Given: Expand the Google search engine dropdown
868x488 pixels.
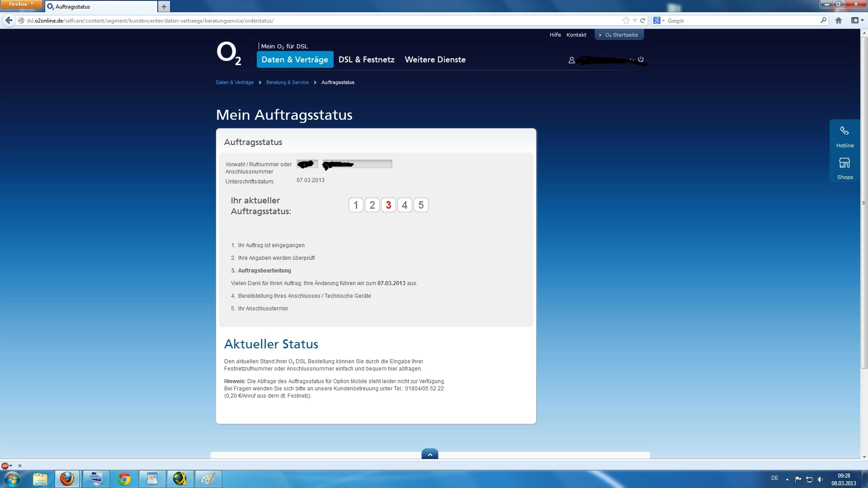Looking at the screenshot, I should pyautogui.click(x=659, y=20).
